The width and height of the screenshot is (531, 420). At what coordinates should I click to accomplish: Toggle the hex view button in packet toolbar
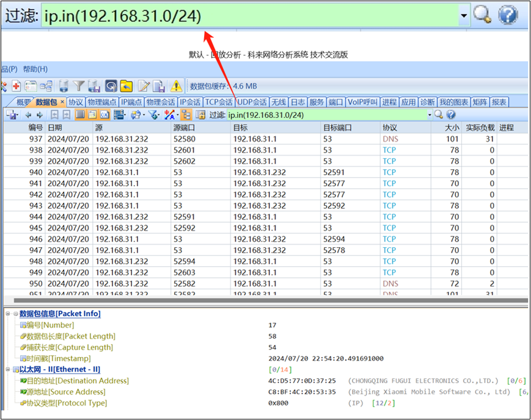pyautogui.click(x=104, y=115)
